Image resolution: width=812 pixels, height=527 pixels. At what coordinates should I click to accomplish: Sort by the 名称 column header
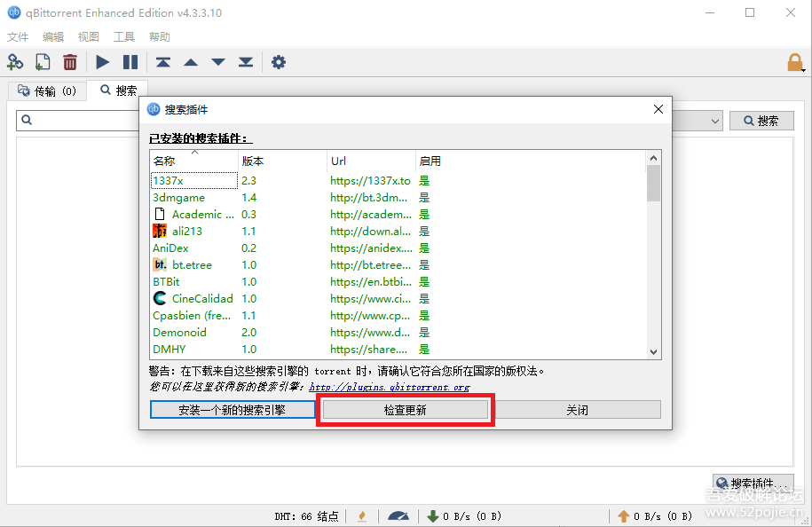(193, 161)
